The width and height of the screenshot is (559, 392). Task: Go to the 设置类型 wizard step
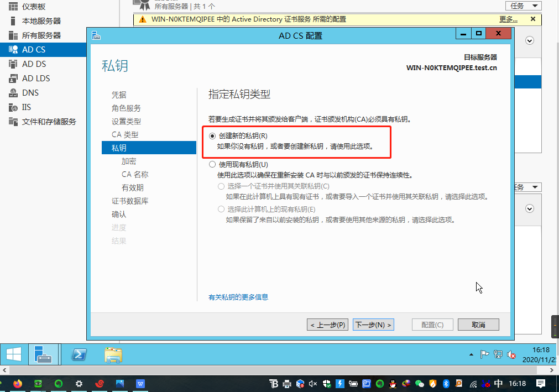pos(126,121)
